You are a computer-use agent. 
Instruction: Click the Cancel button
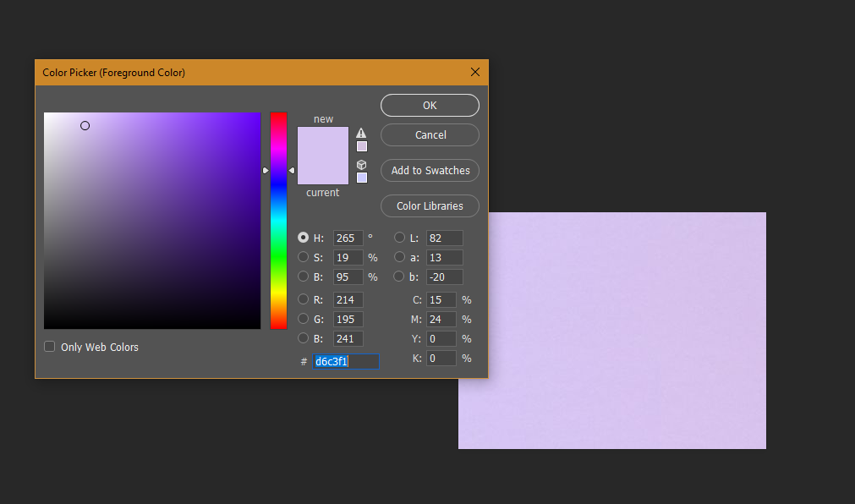point(430,134)
